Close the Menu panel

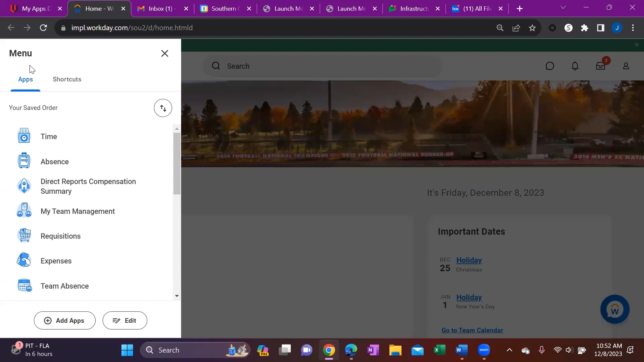(x=164, y=53)
